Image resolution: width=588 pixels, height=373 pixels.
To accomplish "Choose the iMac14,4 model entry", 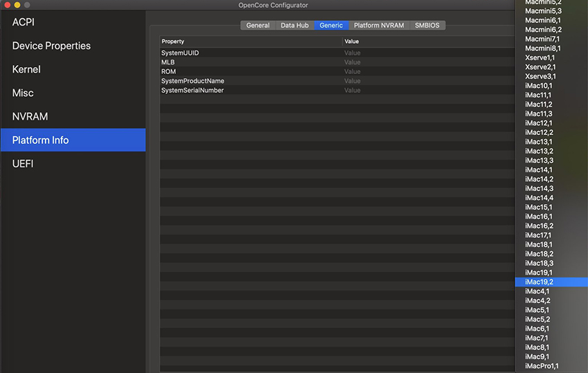I will [x=551, y=198].
